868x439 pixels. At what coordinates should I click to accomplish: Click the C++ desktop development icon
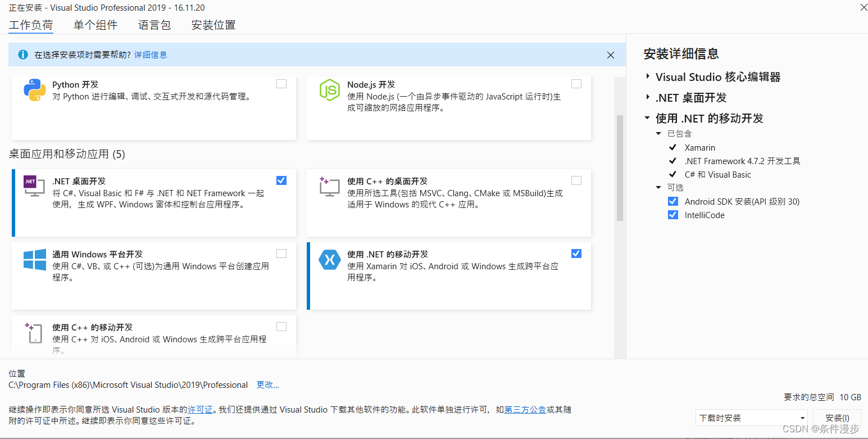pos(330,186)
